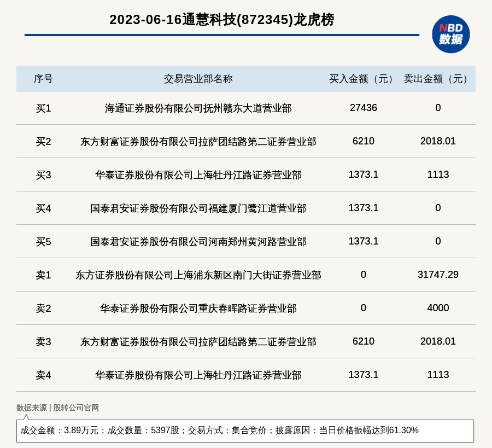The image size is (492, 448).
Task: Select the 卖3 row label
Action: click(43, 341)
